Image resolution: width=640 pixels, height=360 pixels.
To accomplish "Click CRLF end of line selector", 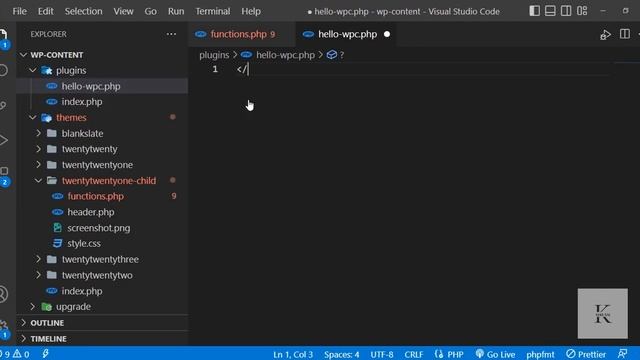I will (413, 354).
